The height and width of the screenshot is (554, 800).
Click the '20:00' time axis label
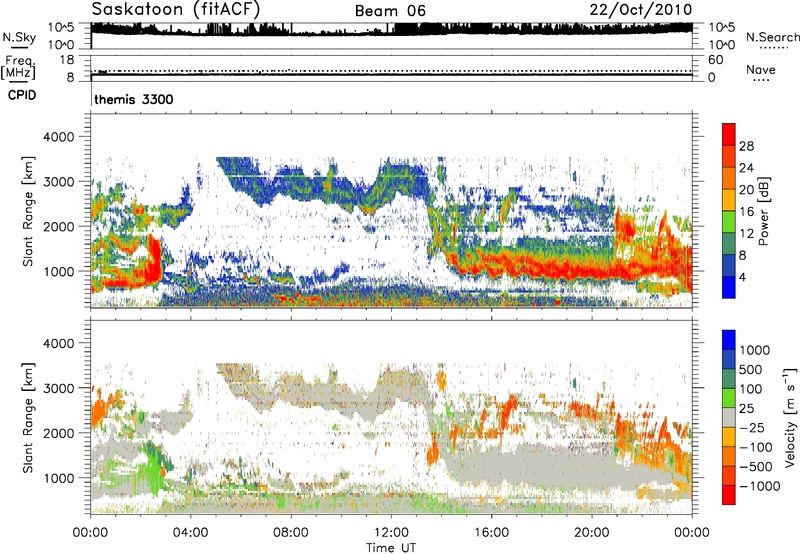click(x=592, y=533)
